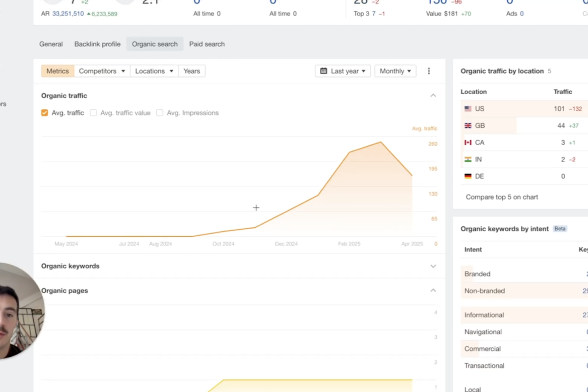The height and width of the screenshot is (392, 588).
Task: Expand the Organic keywords section
Action: (x=433, y=266)
